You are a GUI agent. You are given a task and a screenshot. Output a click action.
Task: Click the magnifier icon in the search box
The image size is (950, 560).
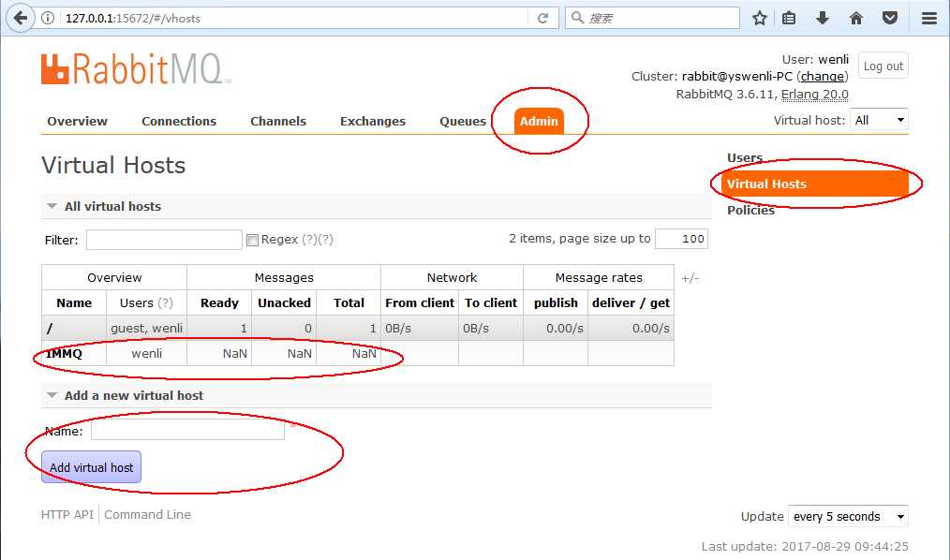[577, 18]
